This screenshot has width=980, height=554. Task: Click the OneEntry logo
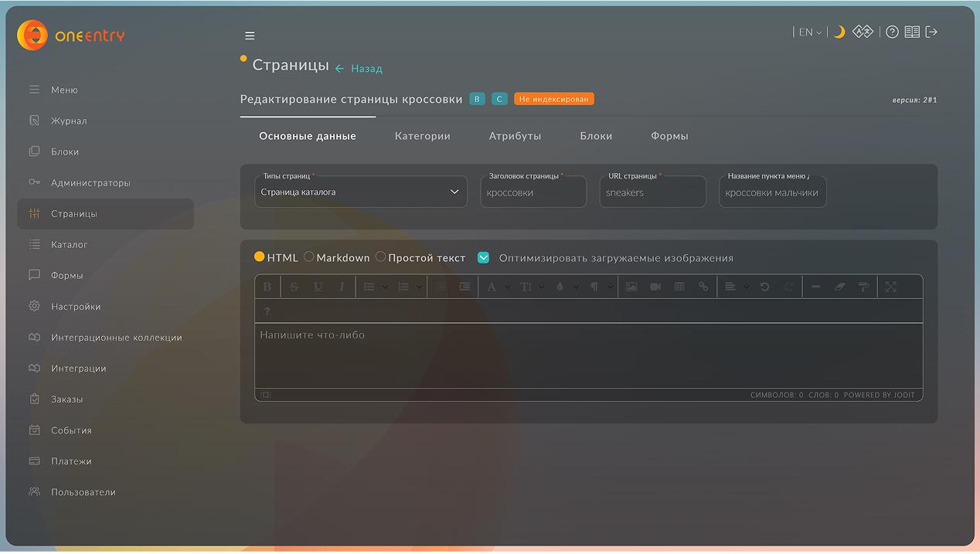71,36
